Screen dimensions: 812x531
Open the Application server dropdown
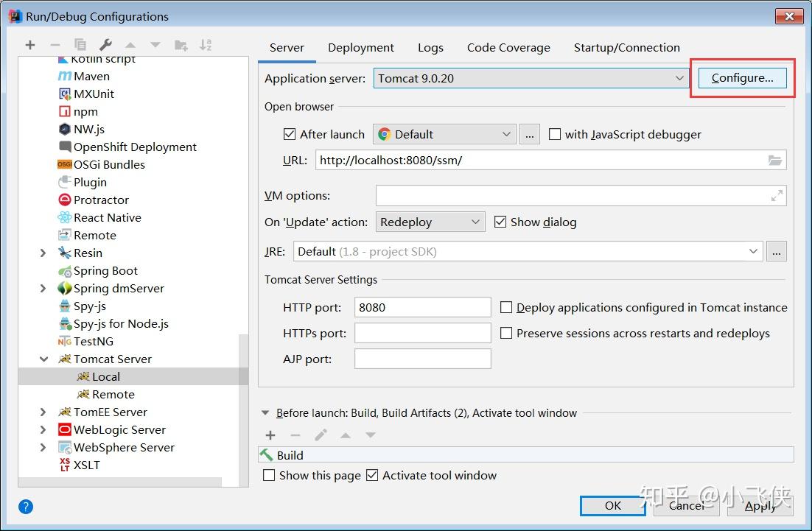pos(531,78)
